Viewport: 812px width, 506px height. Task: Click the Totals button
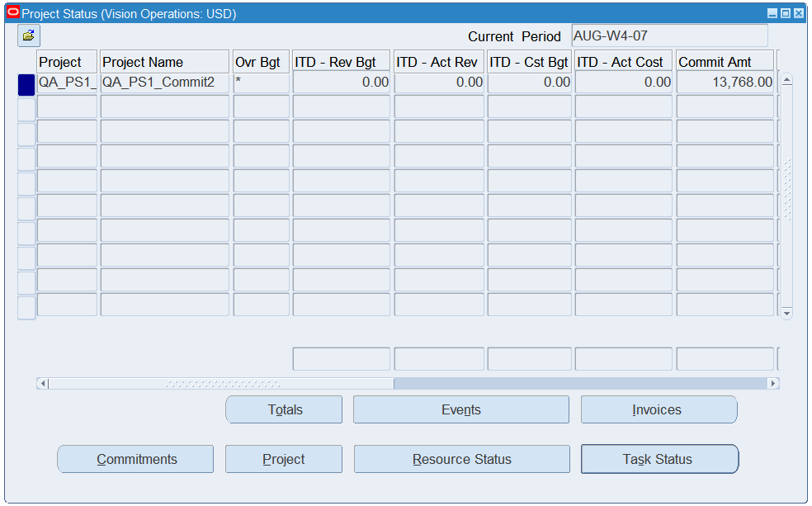point(284,409)
